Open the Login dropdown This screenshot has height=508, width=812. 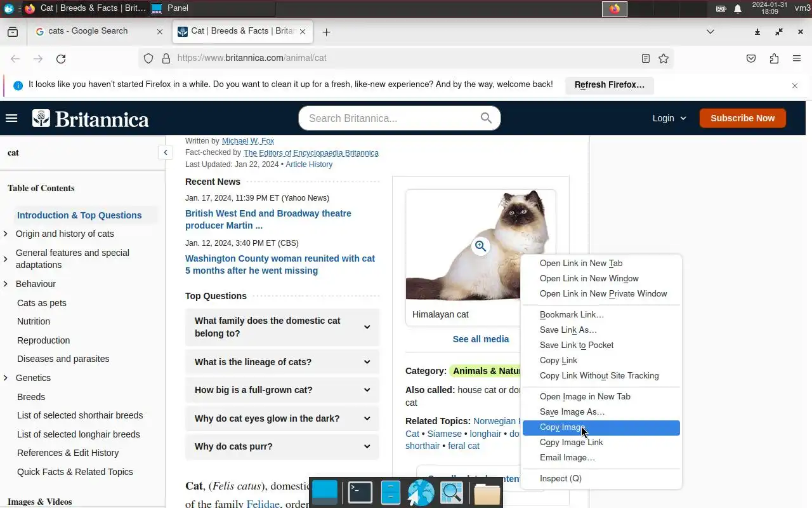669,118
